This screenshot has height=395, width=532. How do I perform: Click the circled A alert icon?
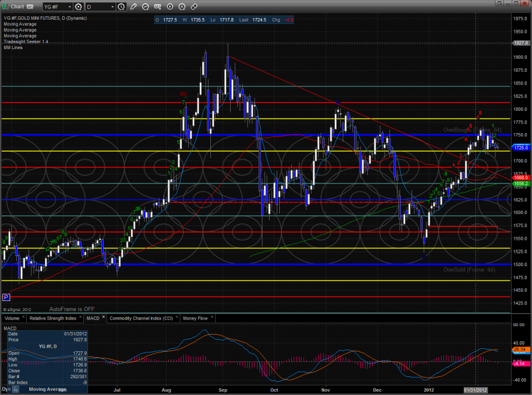coord(182,7)
